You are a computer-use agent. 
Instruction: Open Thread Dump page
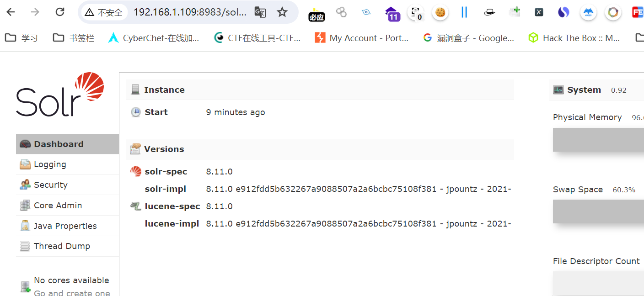(67, 246)
